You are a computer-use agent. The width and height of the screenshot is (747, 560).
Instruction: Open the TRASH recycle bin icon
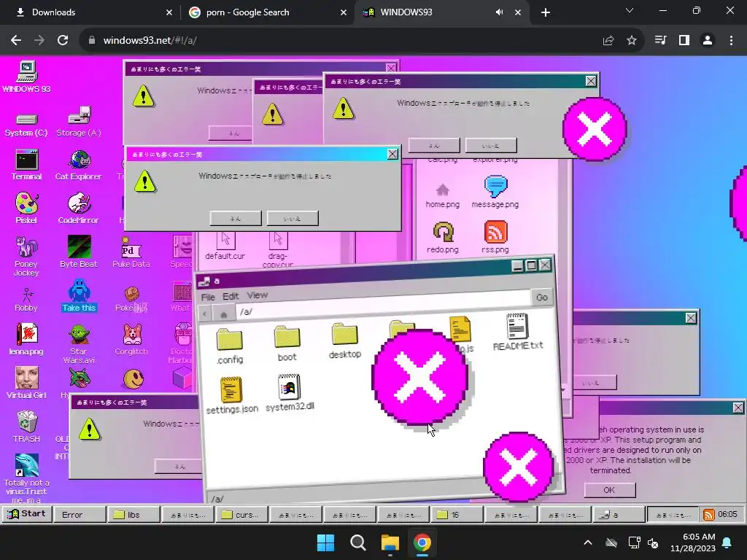pyautogui.click(x=27, y=427)
